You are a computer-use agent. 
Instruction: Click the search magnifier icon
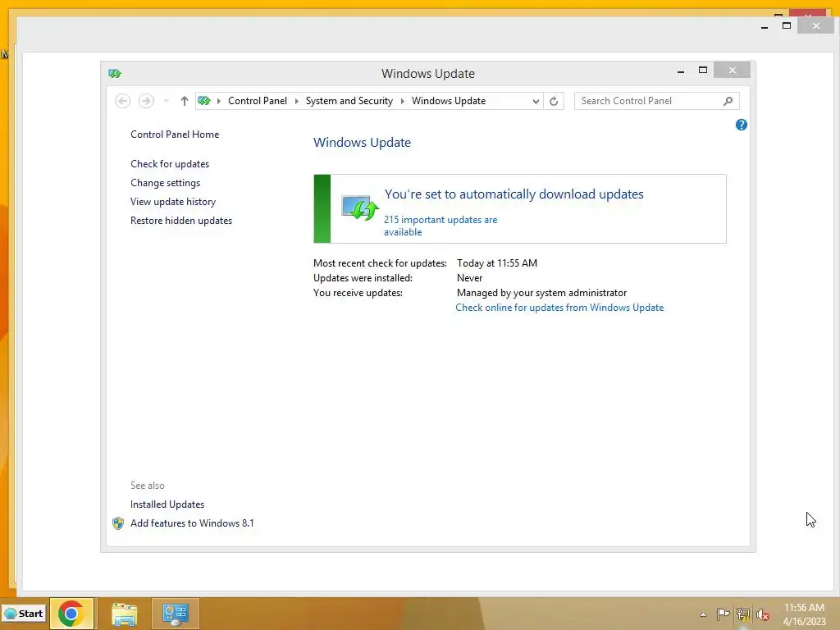click(x=728, y=101)
